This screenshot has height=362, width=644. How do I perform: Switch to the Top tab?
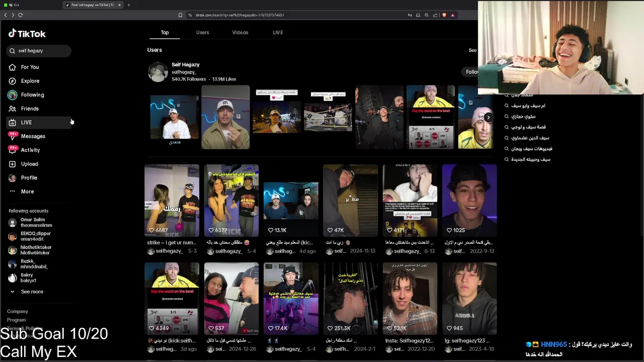[165, 32]
